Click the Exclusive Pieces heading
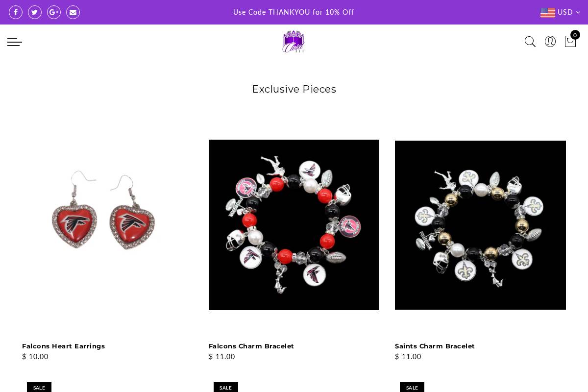Screen dimensions: 588x392 coord(294,89)
